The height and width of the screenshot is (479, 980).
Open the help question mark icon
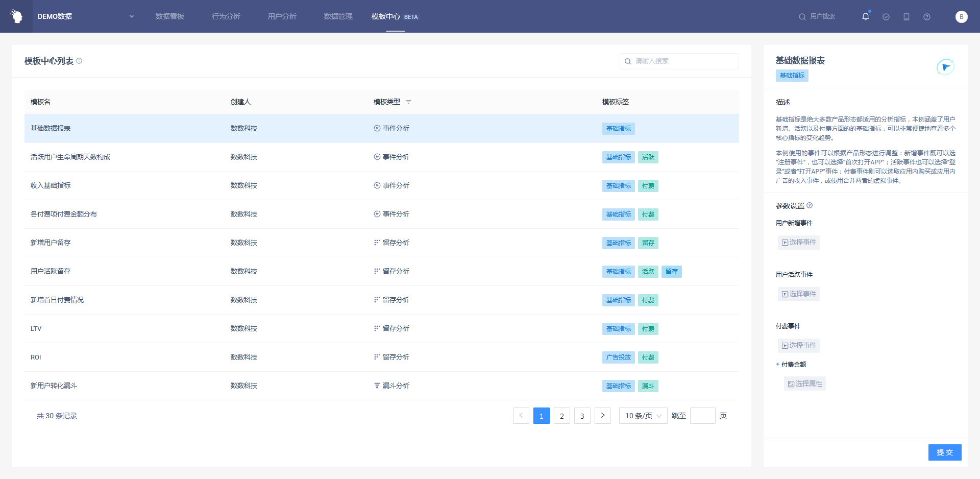point(927,17)
